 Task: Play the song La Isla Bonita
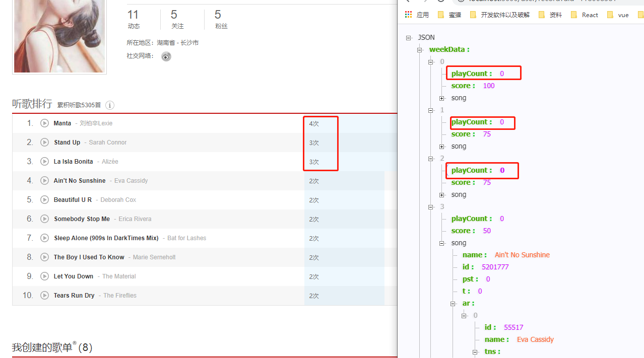click(45, 162)
